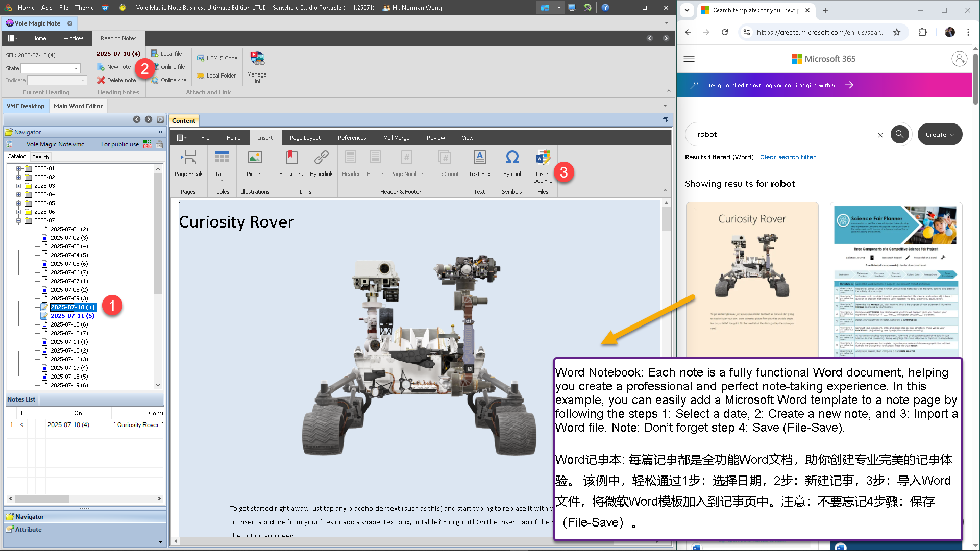Switch to the Page Layout tab

coord(305,138)
